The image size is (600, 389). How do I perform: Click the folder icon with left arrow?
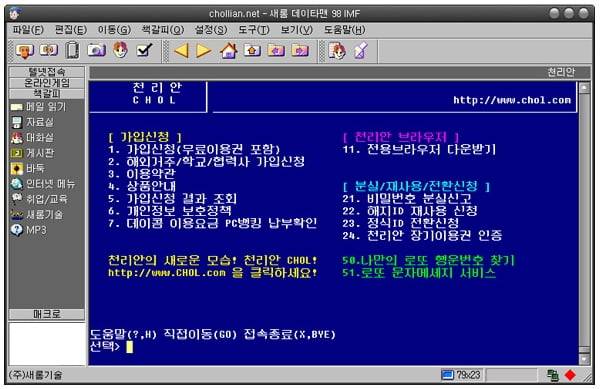pyautogui.click(x=276, y=50)
